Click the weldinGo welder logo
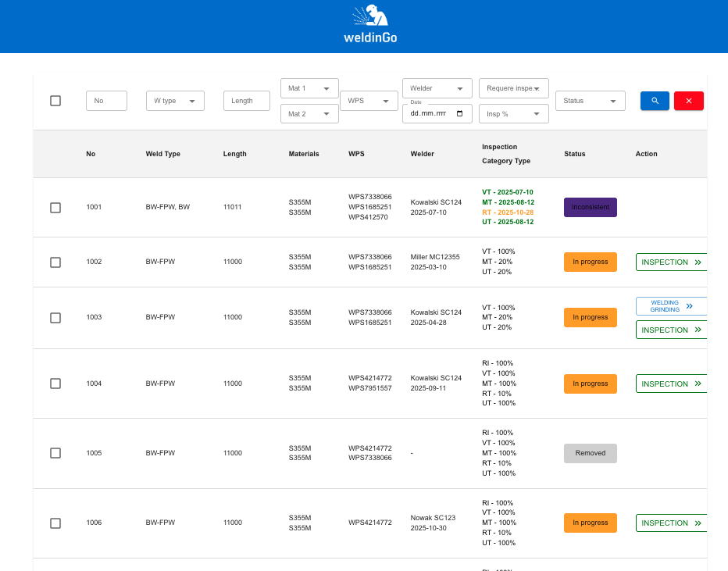Screen dimensions: 728x571 point(370,24)
